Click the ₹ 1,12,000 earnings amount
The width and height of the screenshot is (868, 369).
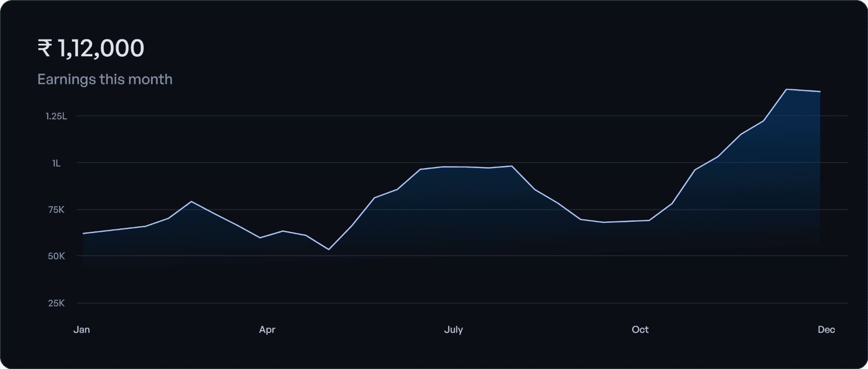click(x=91, y=48)
